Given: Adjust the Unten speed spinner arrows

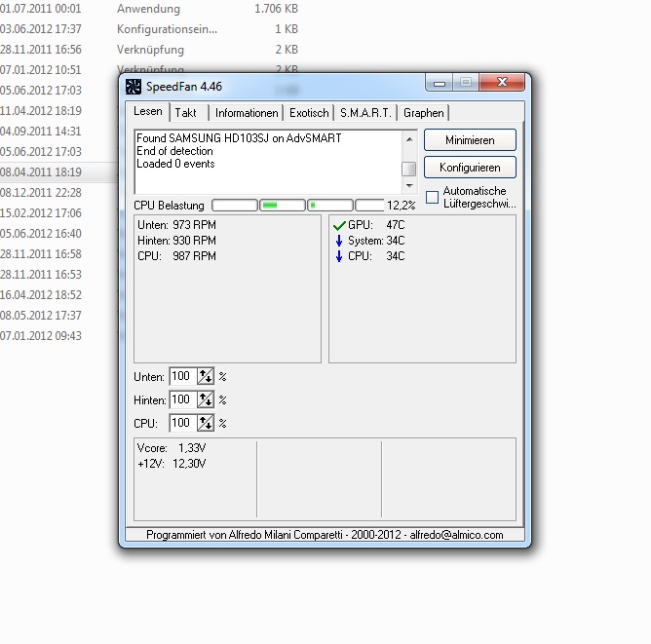Looking at the screenshot, I should click(206, 376).
